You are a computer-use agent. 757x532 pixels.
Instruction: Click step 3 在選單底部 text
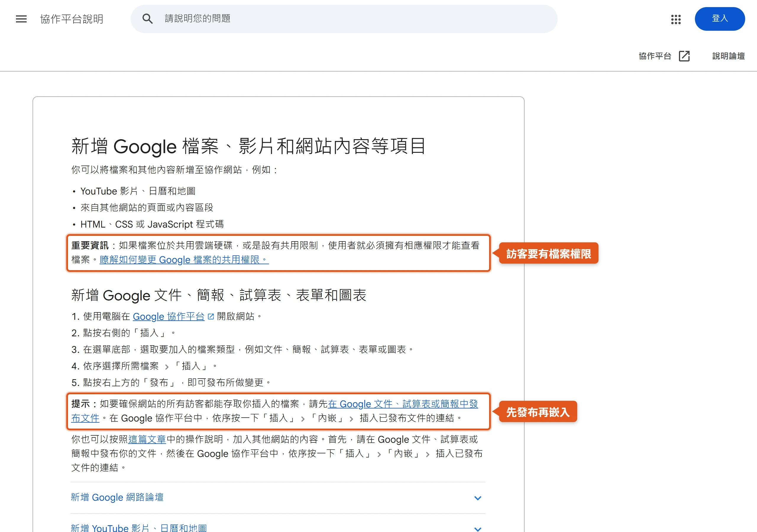[x=242, y=349]
